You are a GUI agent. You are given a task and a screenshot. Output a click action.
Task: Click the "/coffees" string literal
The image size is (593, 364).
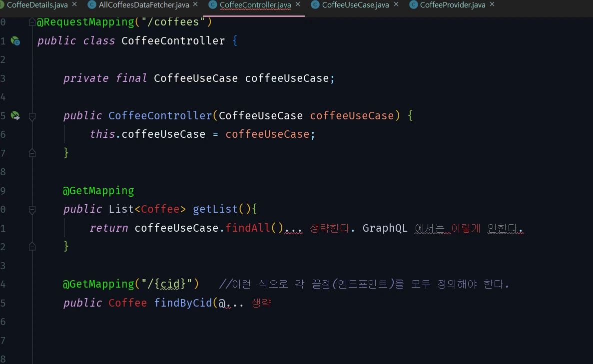tap(173, 22)
